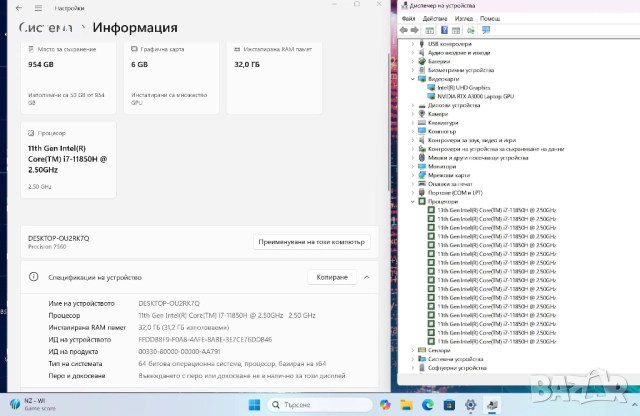Click the rename this computer button
Viewport: 640px width, 416px height.
311,242
